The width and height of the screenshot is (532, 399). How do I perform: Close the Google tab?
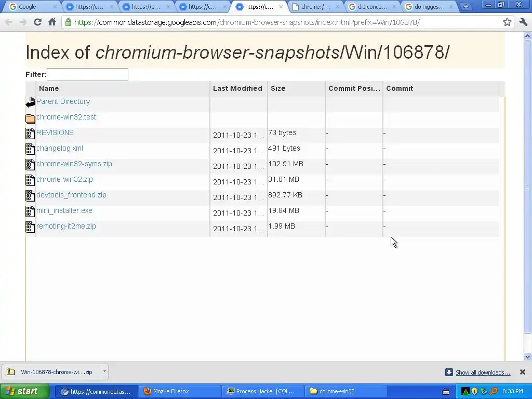point(55,7)
